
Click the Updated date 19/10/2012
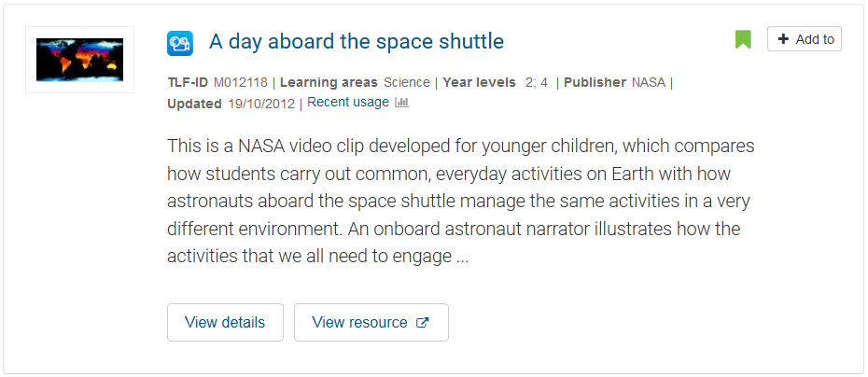pos(261,104)
